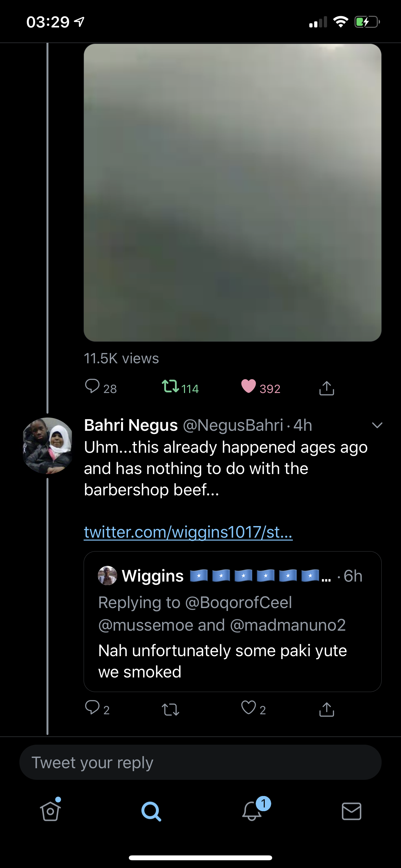Share the video tweet via share icon
The height and width of the screenshot is (868, 401).
326,388
